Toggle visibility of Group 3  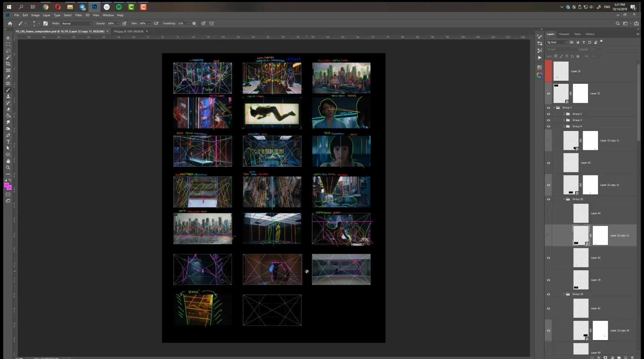[x=548, y=120]
